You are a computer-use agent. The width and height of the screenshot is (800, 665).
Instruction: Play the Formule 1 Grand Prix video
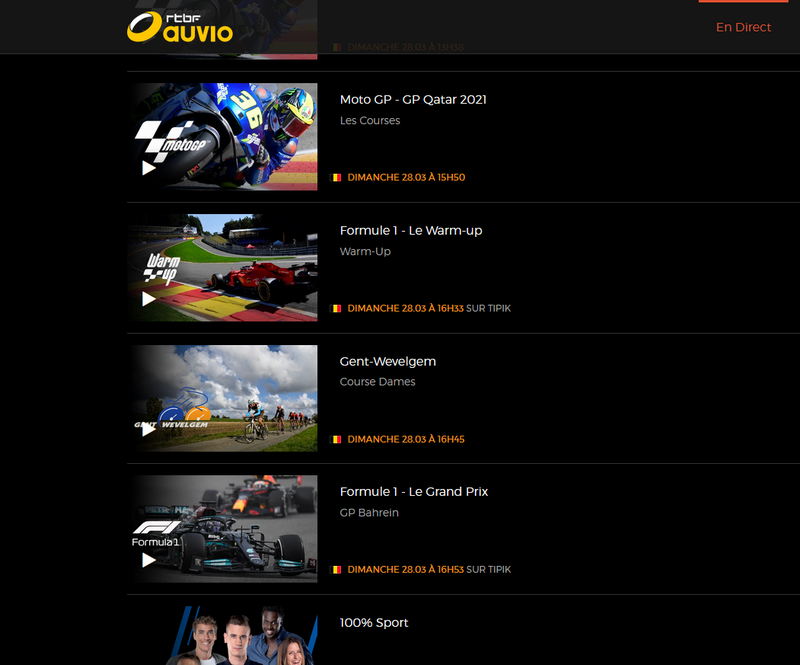148,560
